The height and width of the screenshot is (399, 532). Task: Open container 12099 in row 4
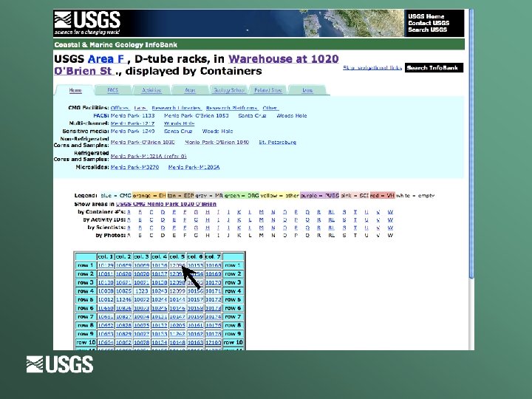(x=177, y=291)
